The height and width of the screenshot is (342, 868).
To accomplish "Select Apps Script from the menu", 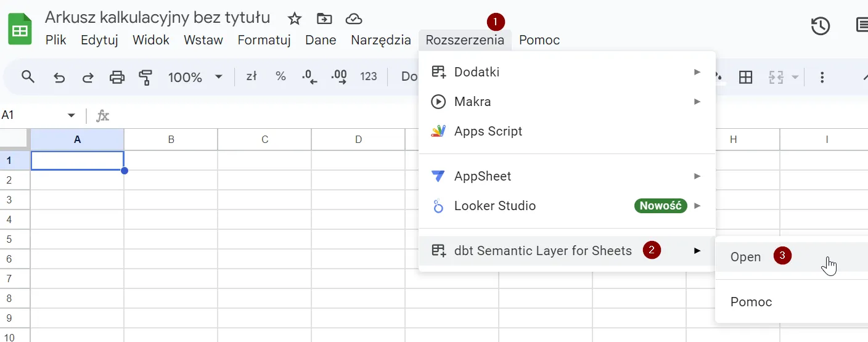I will pyautogui.click(x=488, y=131).
